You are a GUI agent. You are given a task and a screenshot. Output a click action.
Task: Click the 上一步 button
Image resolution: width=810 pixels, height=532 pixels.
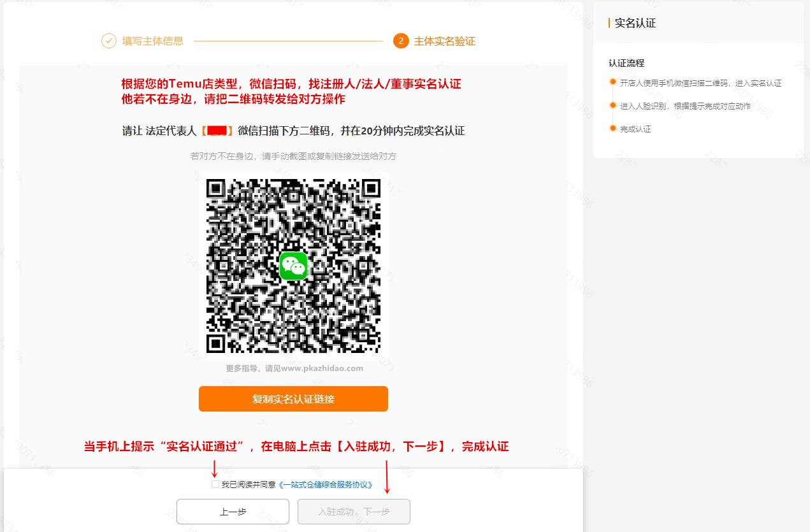click(233, 512)
